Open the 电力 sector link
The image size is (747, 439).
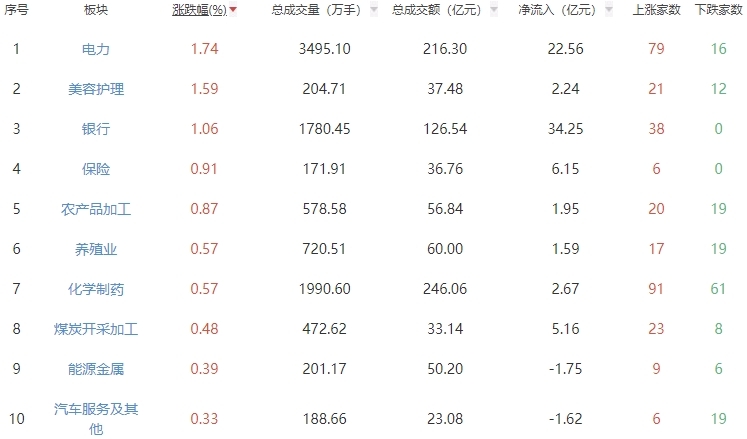pos(96,49)
